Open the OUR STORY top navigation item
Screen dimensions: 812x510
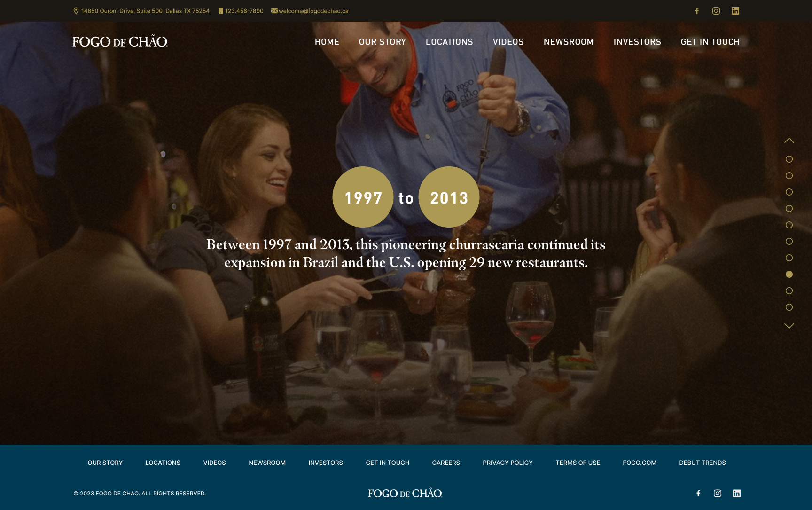[383, 42]
